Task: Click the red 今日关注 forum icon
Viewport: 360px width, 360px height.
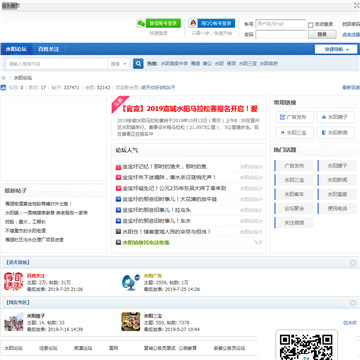Action: (13, 282)
